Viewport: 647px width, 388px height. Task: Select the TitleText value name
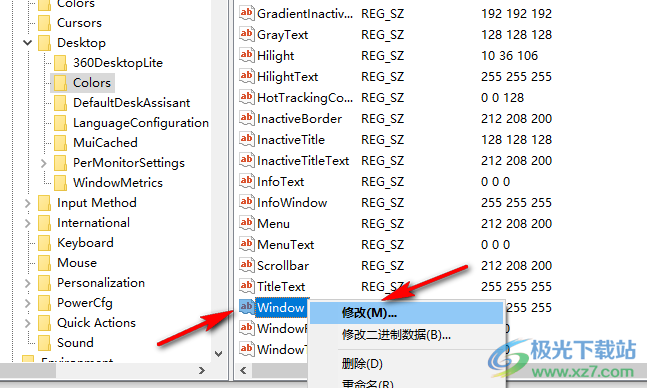pyautogui.click(x=281, y=287)
